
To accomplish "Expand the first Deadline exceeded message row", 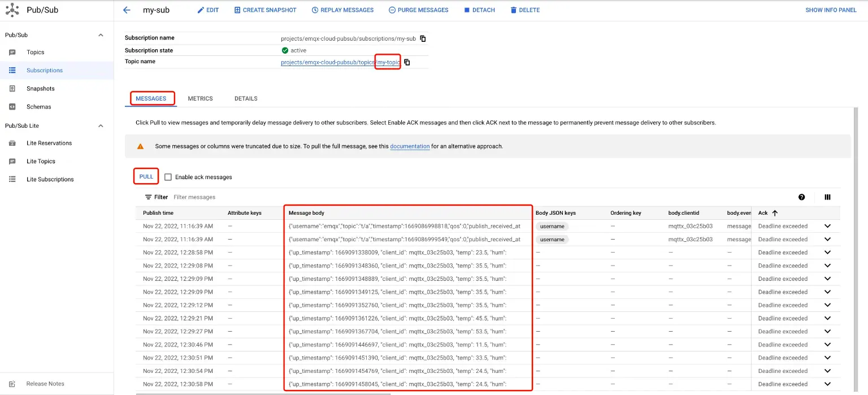I will [826, 226].
